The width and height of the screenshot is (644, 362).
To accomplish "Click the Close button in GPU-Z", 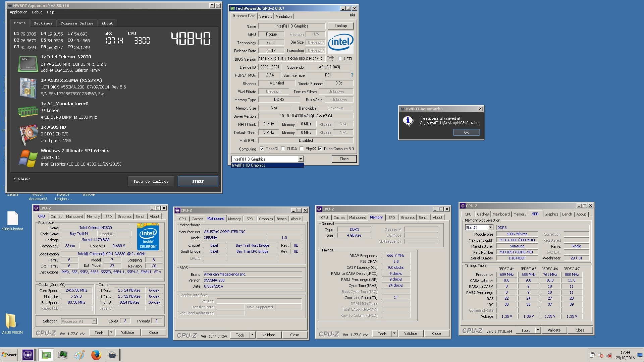I will [344, 159].
